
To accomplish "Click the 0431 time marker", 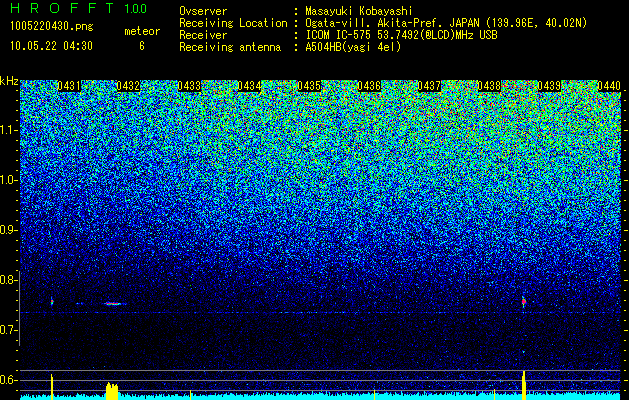I will click(x=69, y=86).
